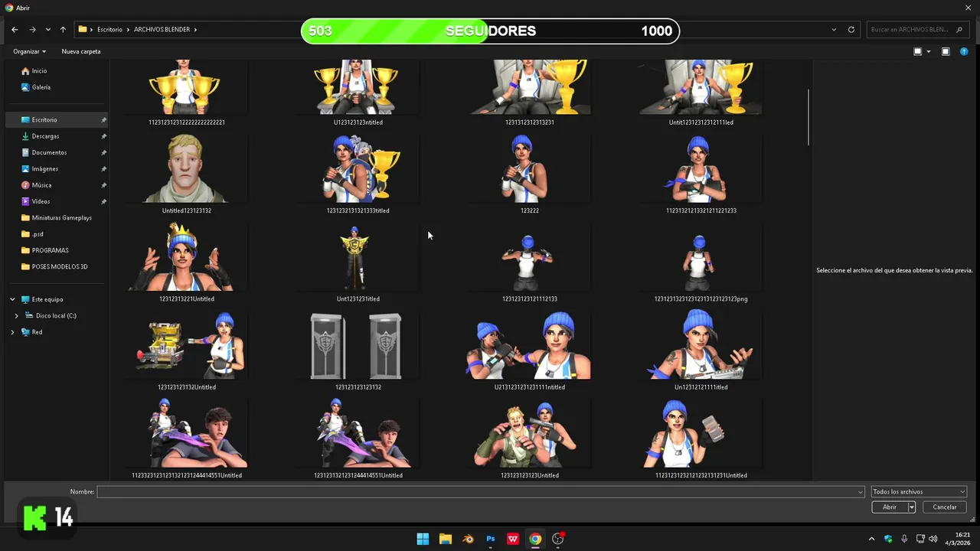Open the Todos los archivos file type dropdown

click(x=919, y=492)
